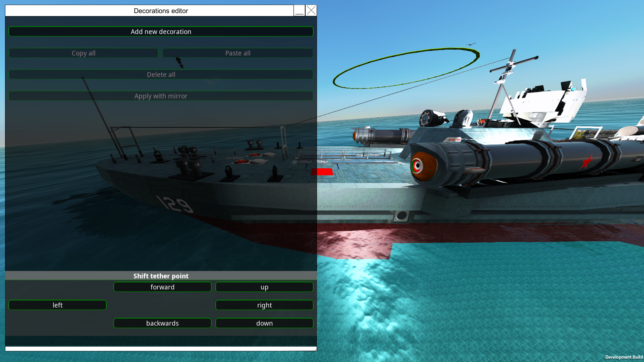Viewport: 644px width, 362px height.
Task: Minimize the Decorations editor window
Action: pos(300,11)
